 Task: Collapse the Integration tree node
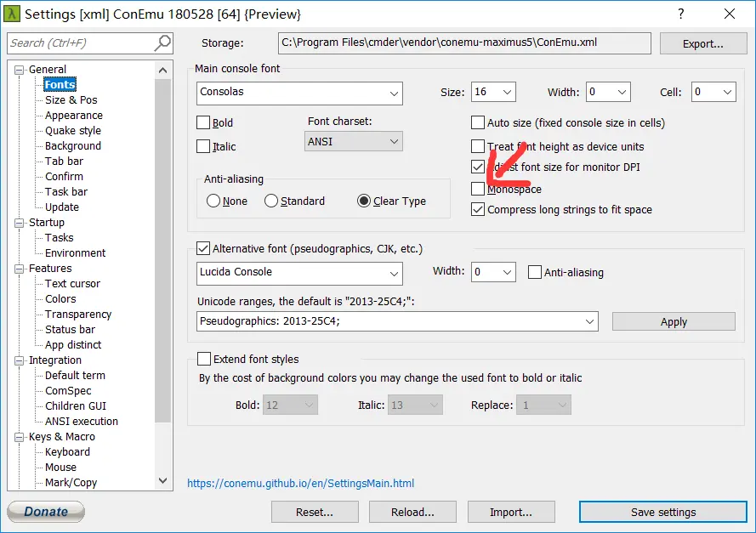(x=20, y=360)
